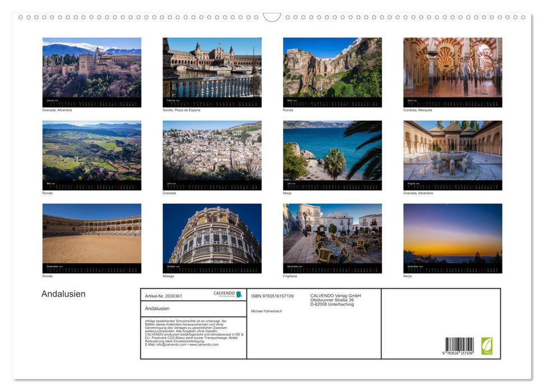Click the Nerja beach July image
This screenshot has width=544, height=392.
click(332, 151)
